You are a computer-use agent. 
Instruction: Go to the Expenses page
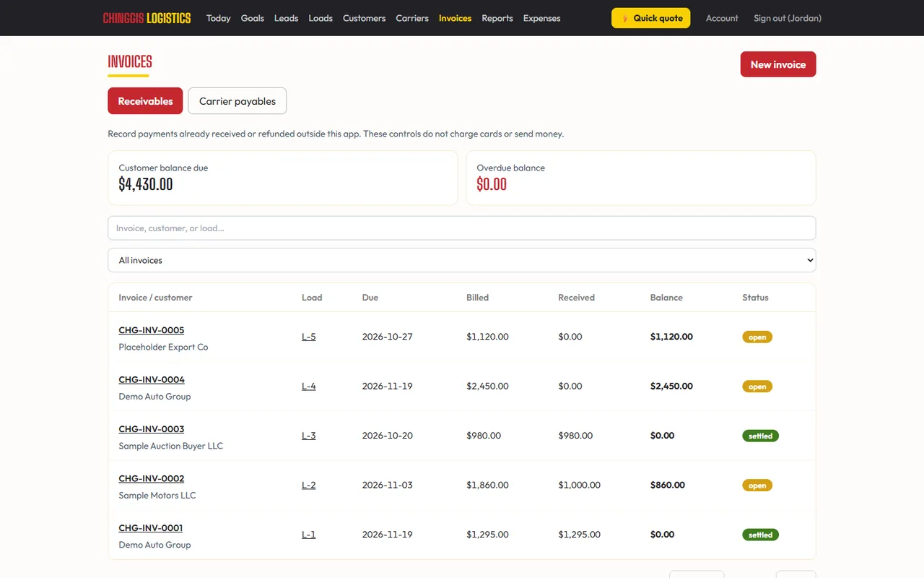(541, 18)
